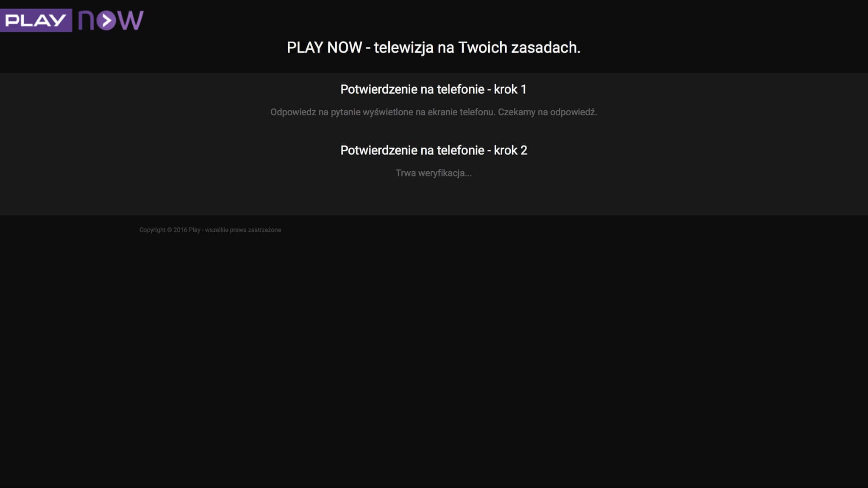Viewport: 868px width, 488px height.
Task: Click the PLAY NOW logo
Action: (72, 20)
